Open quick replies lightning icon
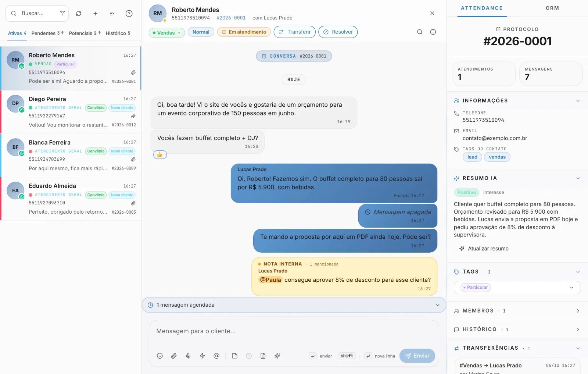The image size is (588, 374). [202, 356]
